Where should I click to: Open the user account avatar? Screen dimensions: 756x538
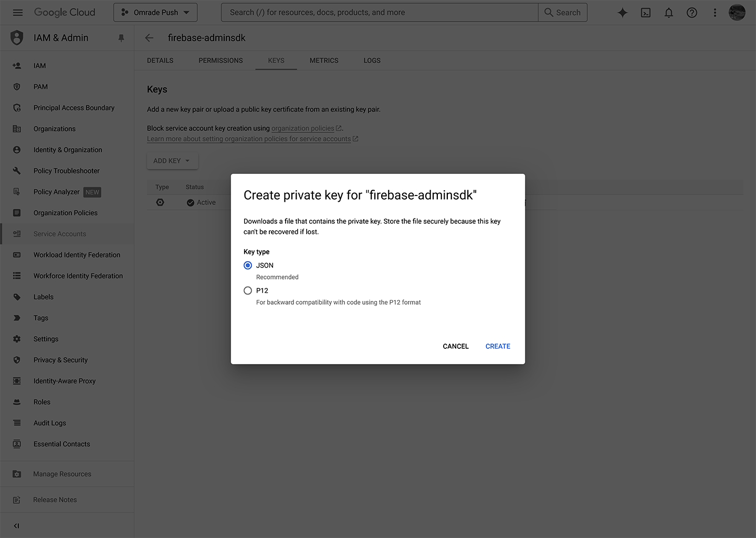737,13
